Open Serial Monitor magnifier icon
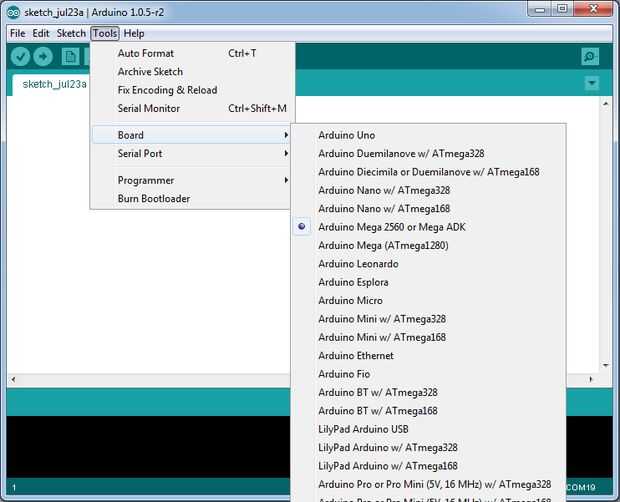 [x=590, y=57]
